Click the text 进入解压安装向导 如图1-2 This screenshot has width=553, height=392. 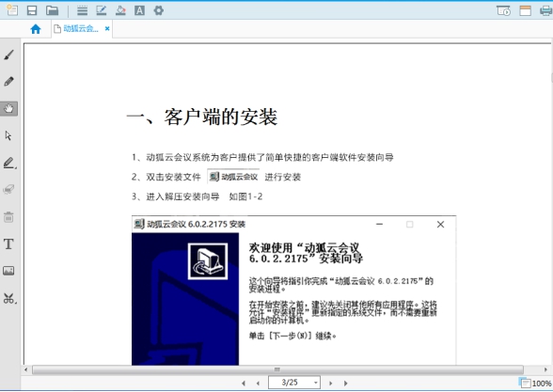(x=197, y=196)
